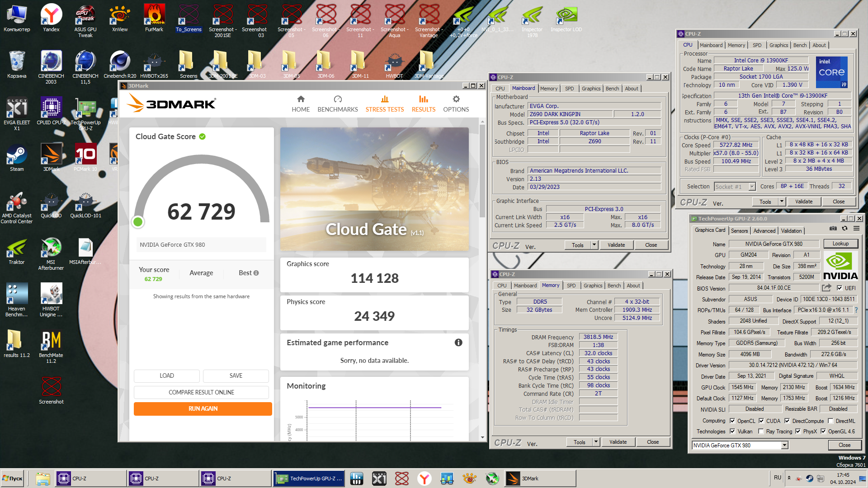The width and height of the screenshot is (868, 488).
Task: Select the FurMark desktop icon
Action: click(154, 18)
